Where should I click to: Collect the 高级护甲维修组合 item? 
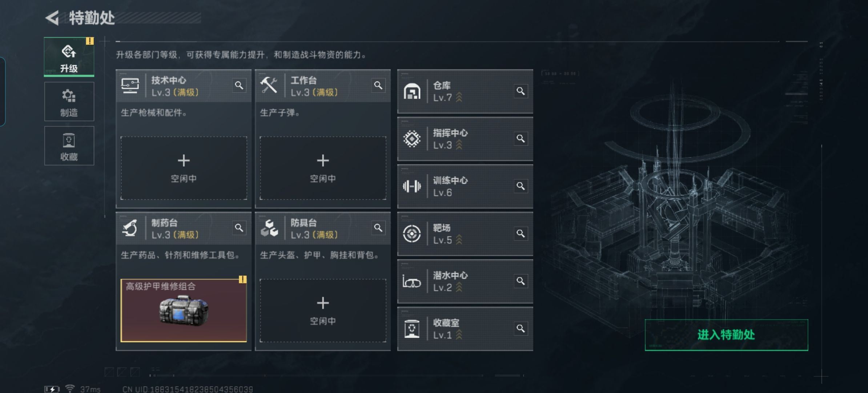click(184, 310)
